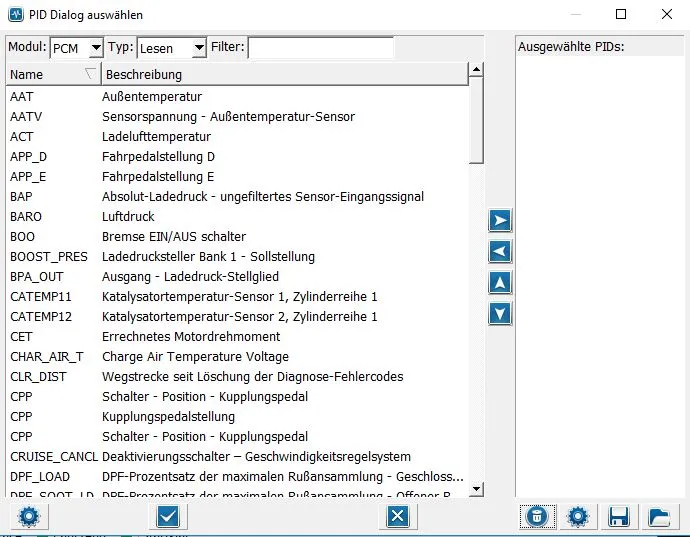Confirm dialog with the checkmark button
690x537 pixels.
(x=168, y=516)
